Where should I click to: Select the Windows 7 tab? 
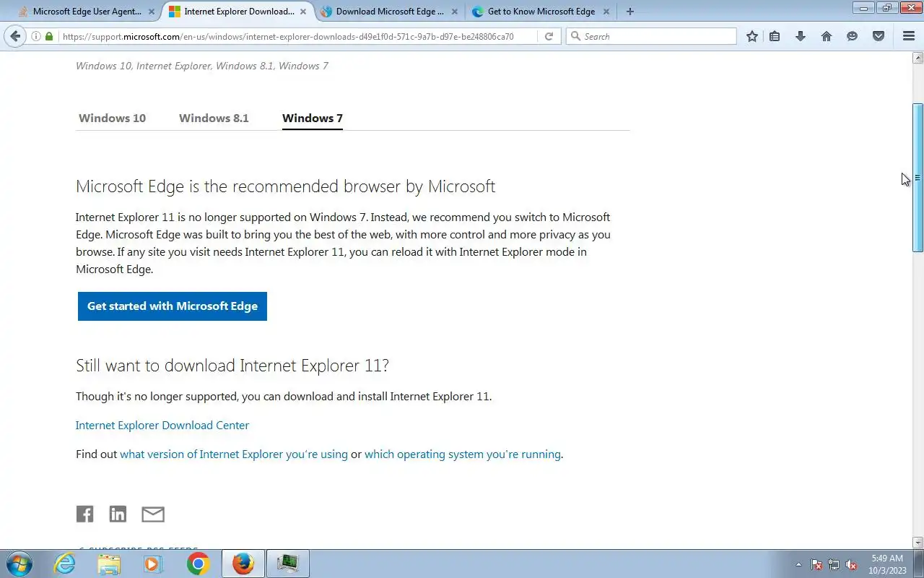[313, 118]
